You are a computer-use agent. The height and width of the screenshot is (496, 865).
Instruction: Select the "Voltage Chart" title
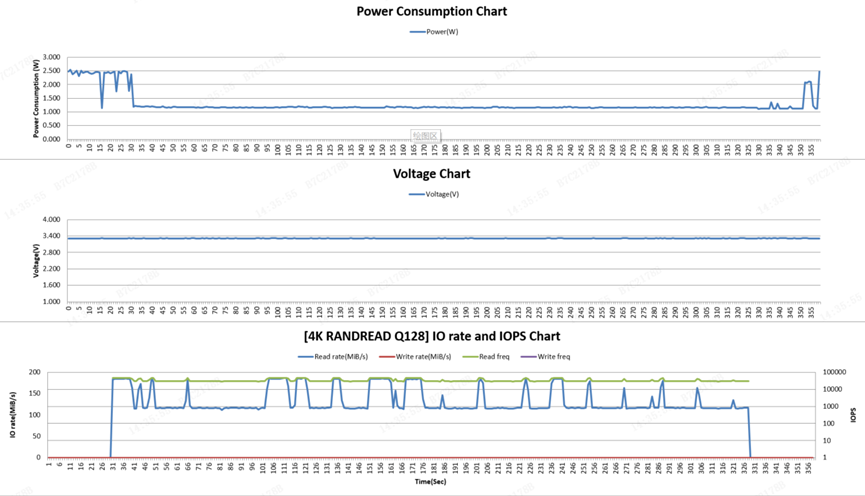[431, 174]
